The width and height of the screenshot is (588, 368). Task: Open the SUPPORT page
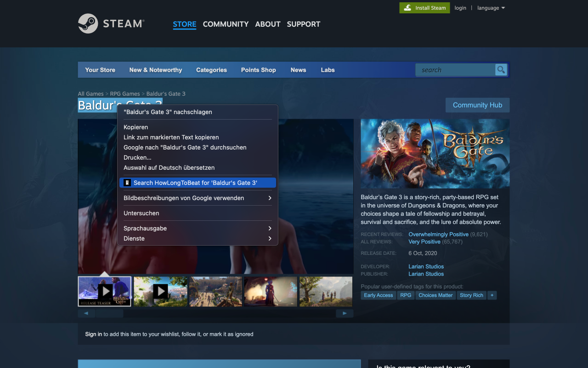click(304, 24)
